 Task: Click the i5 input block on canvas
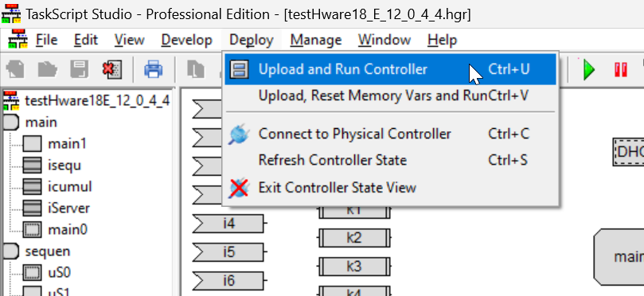coord(228,251)
